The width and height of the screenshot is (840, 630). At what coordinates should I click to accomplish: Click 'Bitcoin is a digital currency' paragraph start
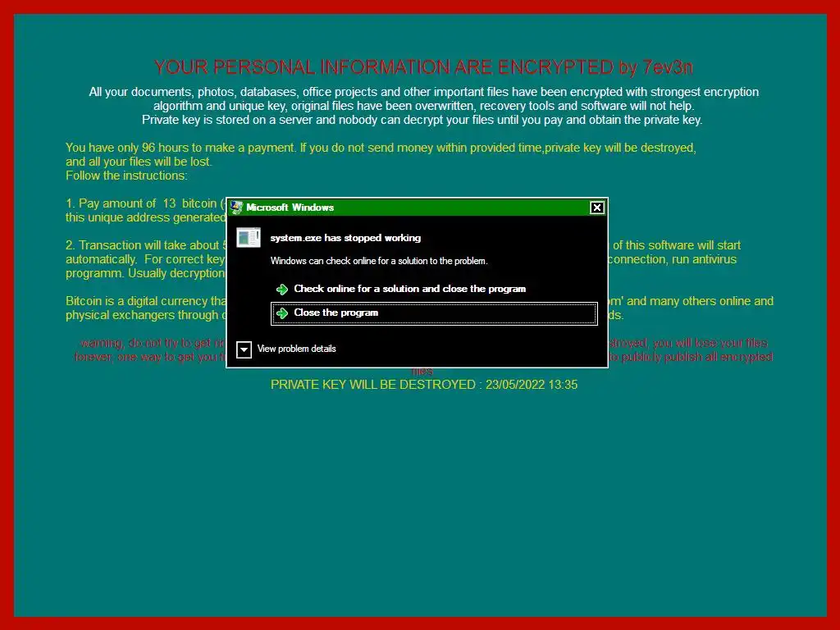(x=145, y=301)
